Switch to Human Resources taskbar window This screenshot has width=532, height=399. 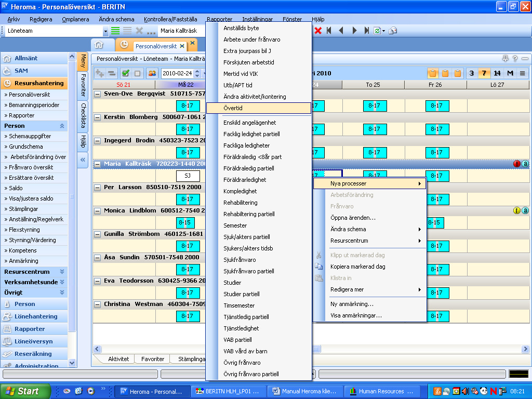point(382,391)
